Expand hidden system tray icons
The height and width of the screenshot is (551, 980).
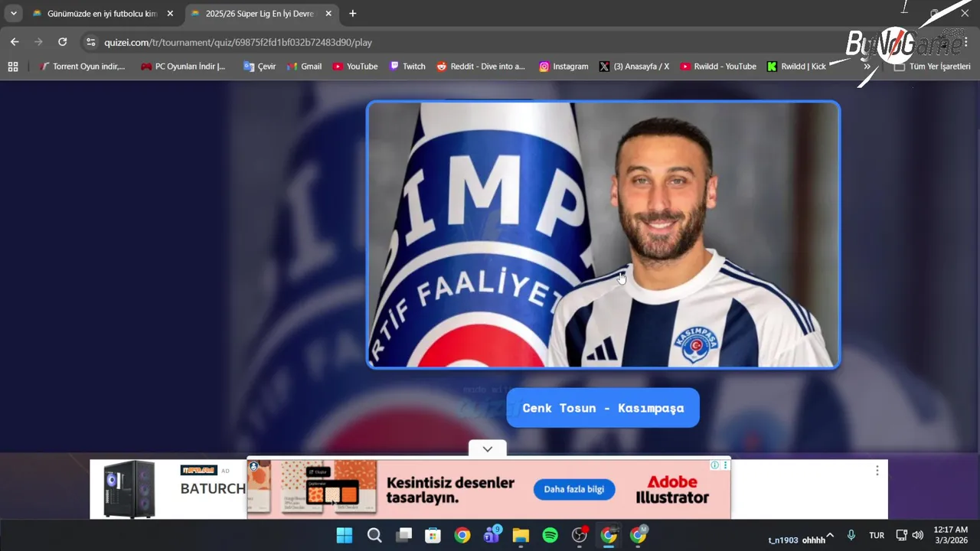[x=830, y=535]
